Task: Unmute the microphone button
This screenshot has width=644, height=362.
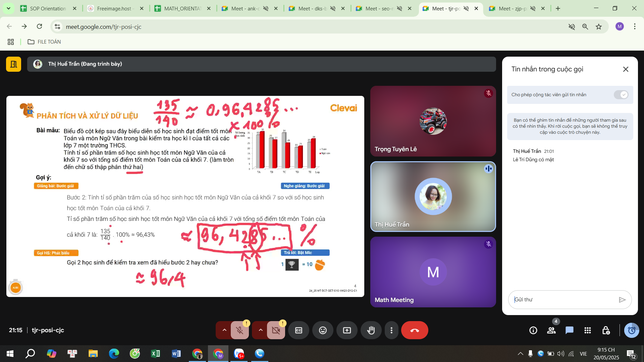Action: 240,330
